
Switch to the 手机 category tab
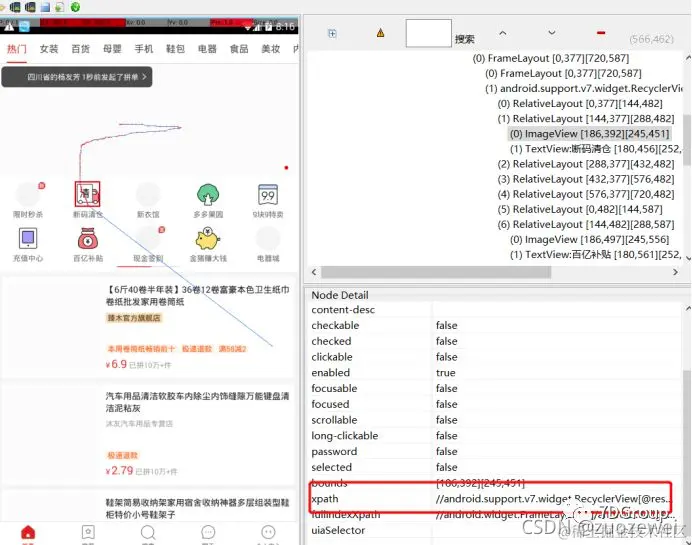(144, 49)
